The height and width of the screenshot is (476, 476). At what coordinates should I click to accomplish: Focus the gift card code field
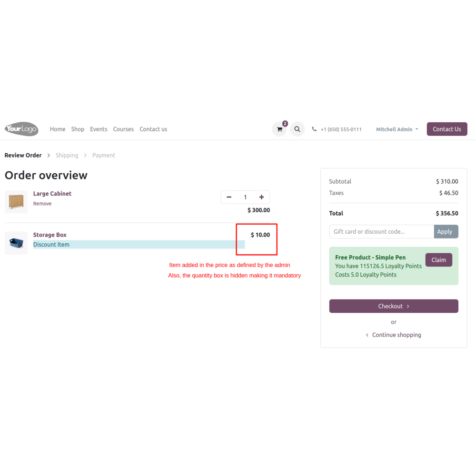pos(382,232)
